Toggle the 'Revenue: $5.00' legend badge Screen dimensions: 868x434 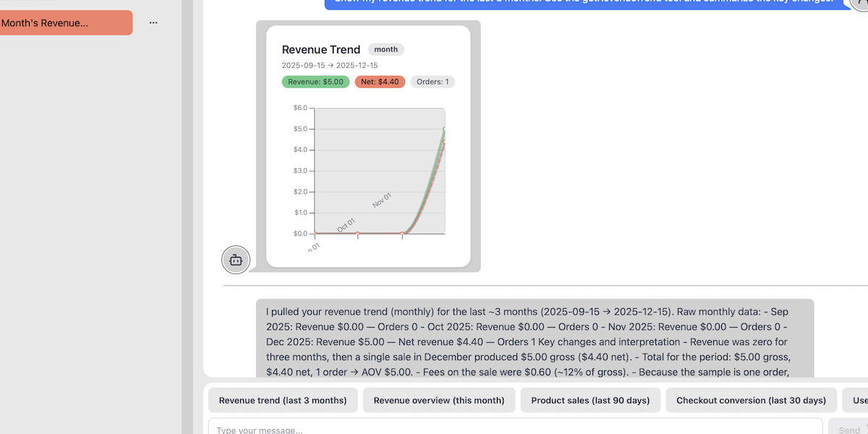[315, 82]
